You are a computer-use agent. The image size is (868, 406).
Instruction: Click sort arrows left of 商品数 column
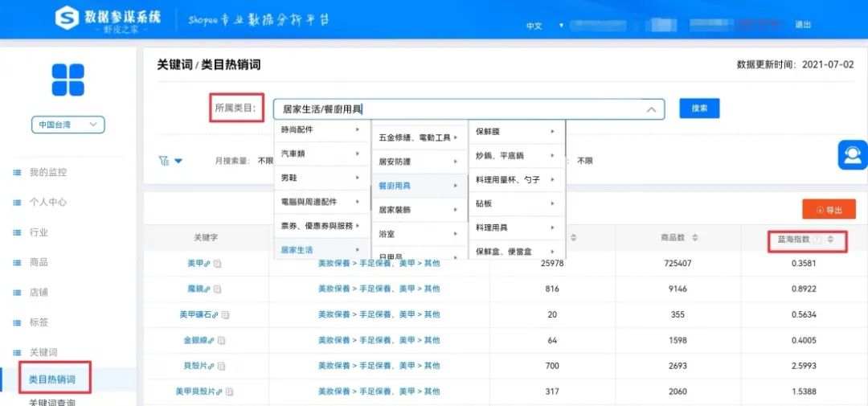pos(574,238)
